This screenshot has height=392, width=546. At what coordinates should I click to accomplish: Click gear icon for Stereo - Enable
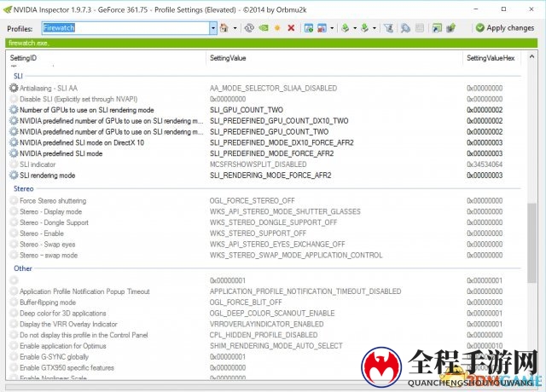(x=14, y=233)
